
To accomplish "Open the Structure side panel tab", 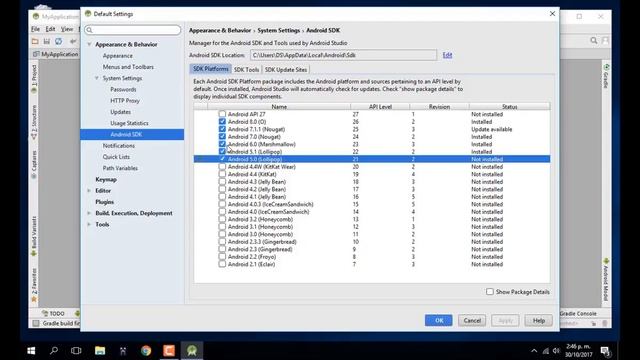I will pyautogui.click(x=34, y=122).
